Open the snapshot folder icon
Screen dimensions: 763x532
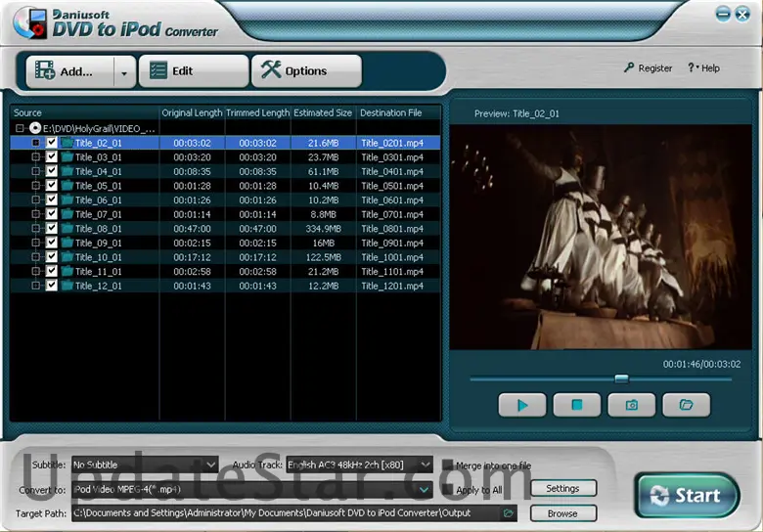coord(686,405)
